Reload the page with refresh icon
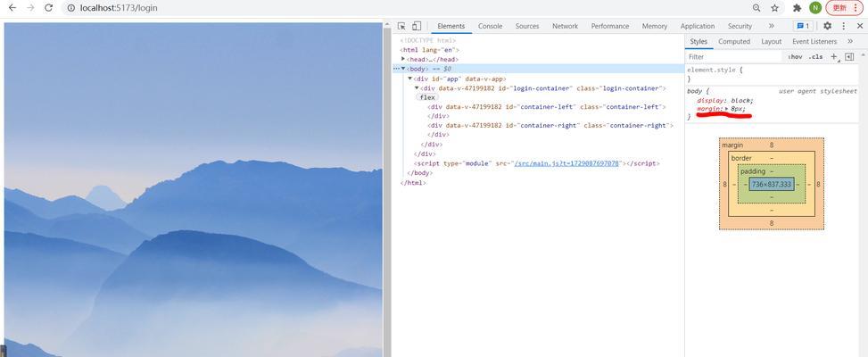Image resolution: width=868 pixels, height=357 pixels. pyautogui.click(x=49, y=8)
